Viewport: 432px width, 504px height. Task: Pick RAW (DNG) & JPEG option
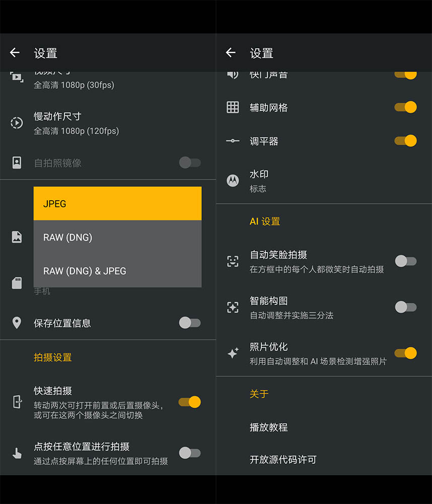117,271
